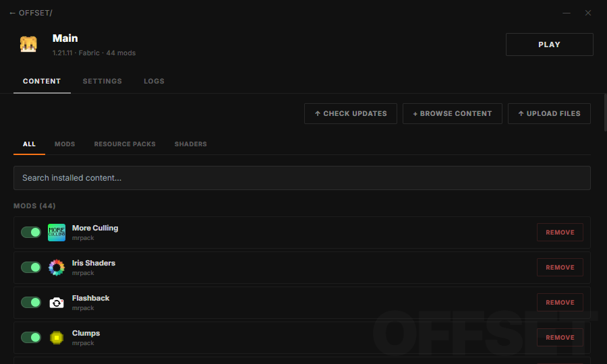The width and height of the screenshot is (607, 364).
Task: Disable the Iris Shaders mod toggle
Action: point(31,268)
